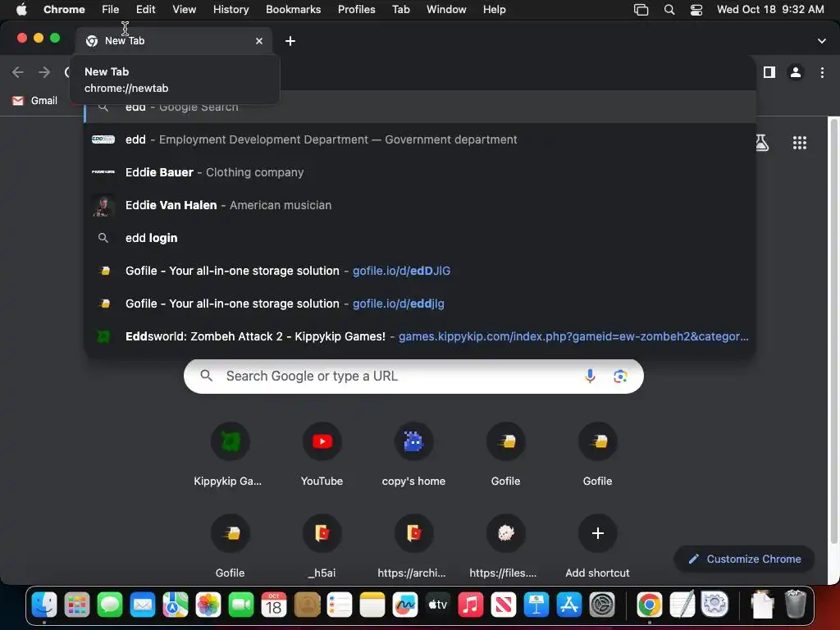The width and height of the screenshot is (840, 630).
Task: Open the History menu
Action: pyautogui.click(x=231, y=10)
